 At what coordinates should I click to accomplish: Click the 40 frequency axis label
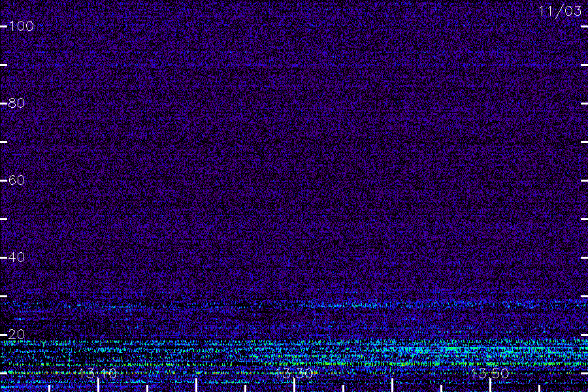click(16, 257)
